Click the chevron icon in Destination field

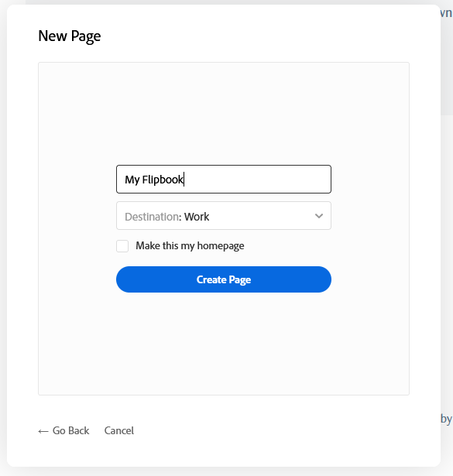319,216
